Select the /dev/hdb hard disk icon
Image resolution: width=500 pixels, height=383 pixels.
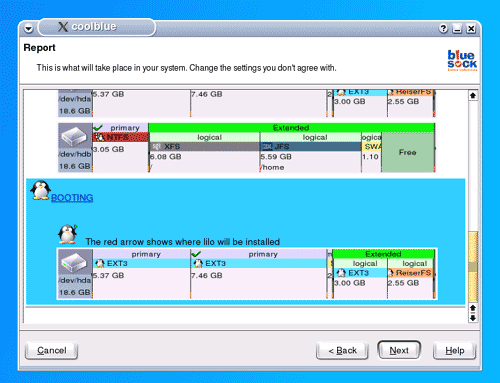click(75, 136)
